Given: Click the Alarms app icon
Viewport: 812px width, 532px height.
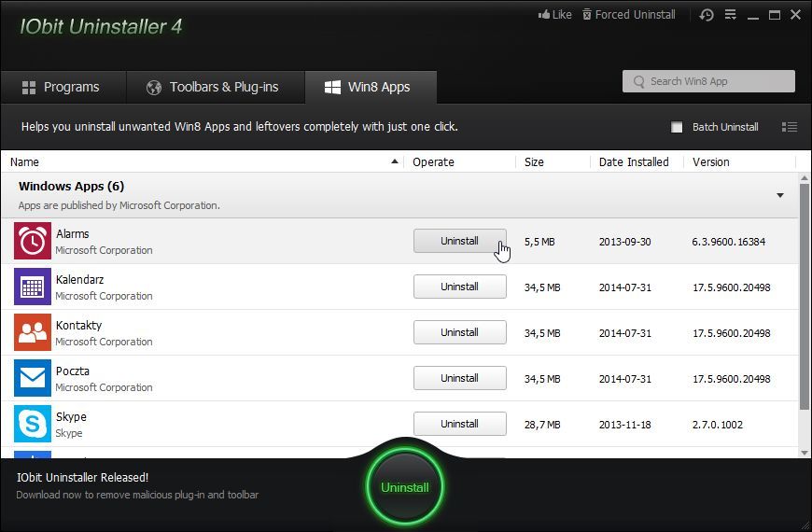Looking at the screenshot, I should coord(32,241).
